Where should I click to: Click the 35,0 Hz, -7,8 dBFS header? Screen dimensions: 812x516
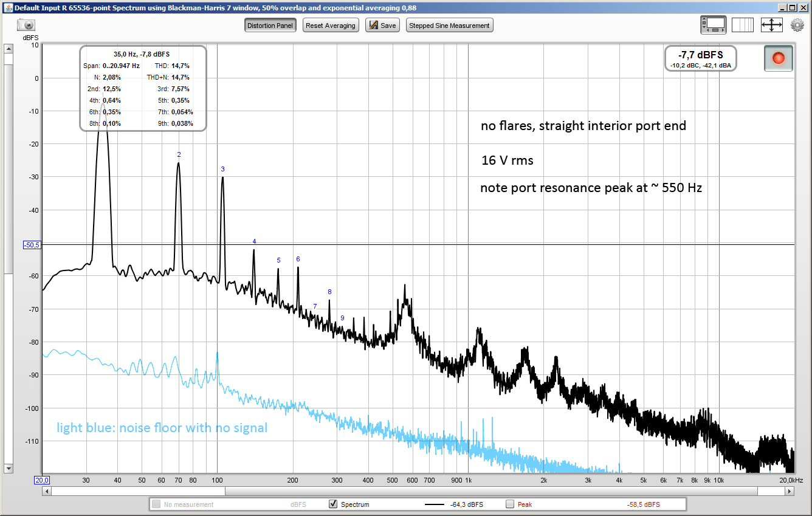click(x=142, y=54)
